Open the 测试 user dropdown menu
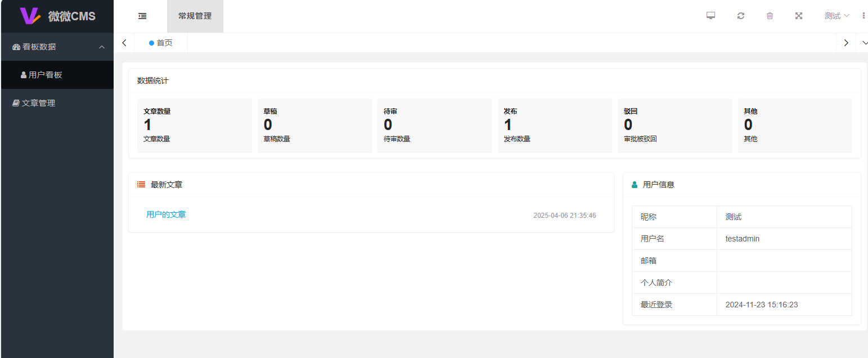The image size is (868, 358). (836, 16)
